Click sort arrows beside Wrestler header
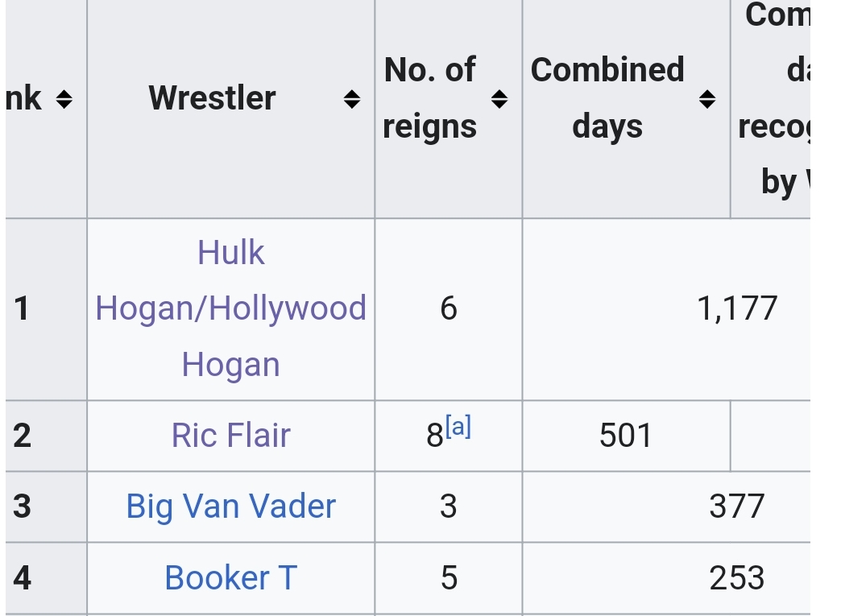841x616 pixels. [351, 99]
